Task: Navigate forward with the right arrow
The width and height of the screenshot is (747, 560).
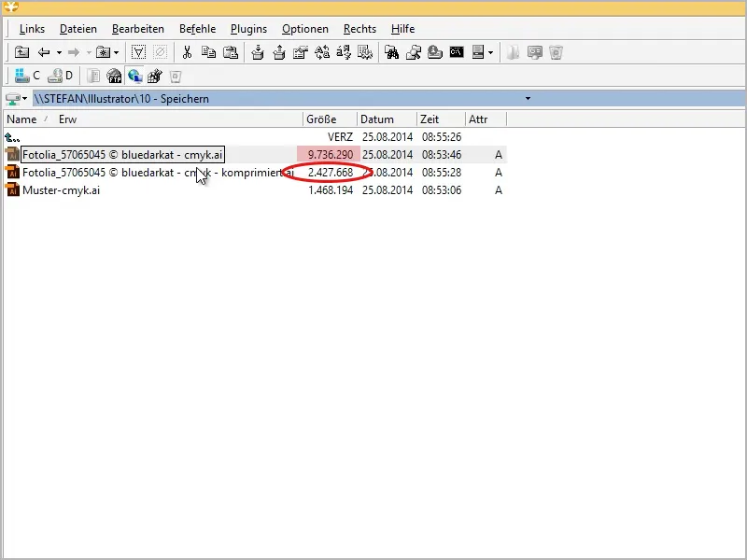Action: (74, 52)
